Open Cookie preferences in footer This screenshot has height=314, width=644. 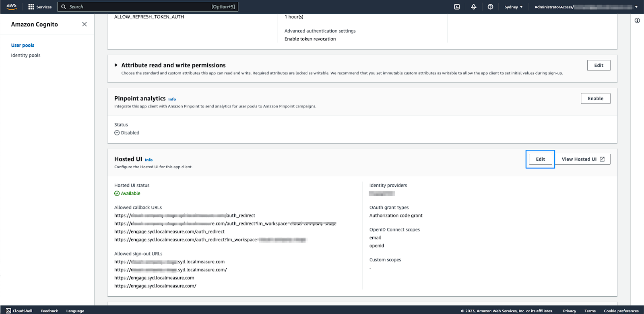621,311
